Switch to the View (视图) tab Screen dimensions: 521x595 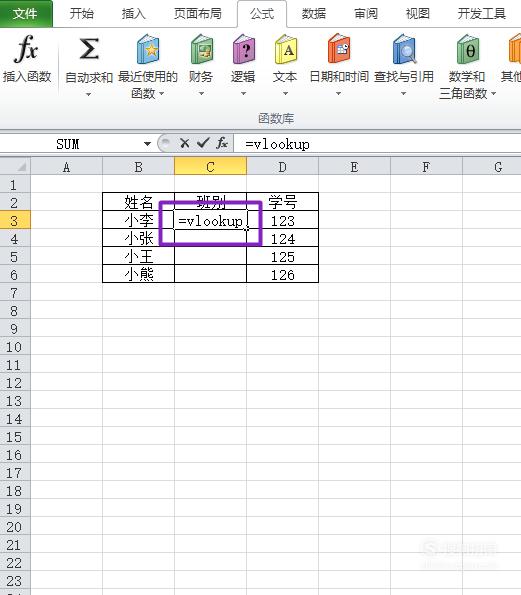click(x=417, y=14)
